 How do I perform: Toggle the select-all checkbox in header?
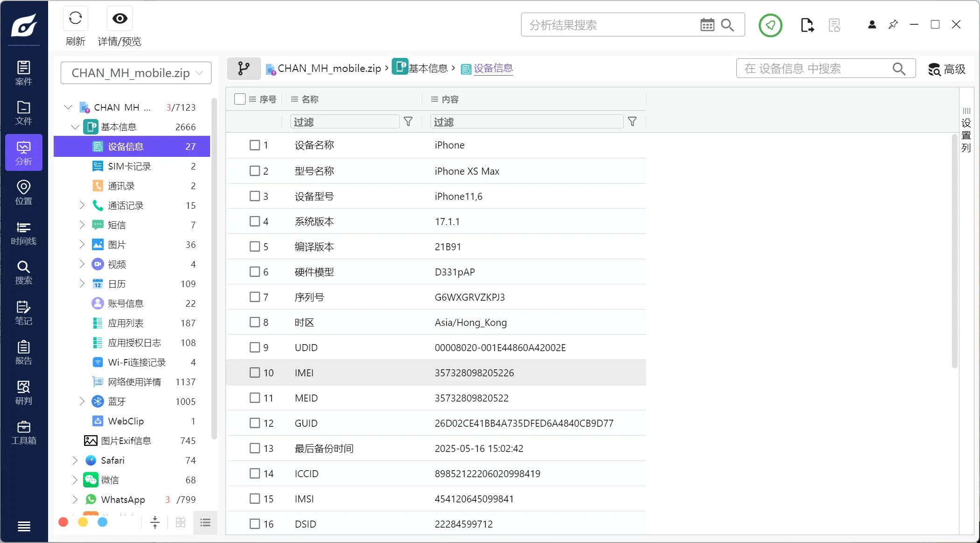point(240,99)
